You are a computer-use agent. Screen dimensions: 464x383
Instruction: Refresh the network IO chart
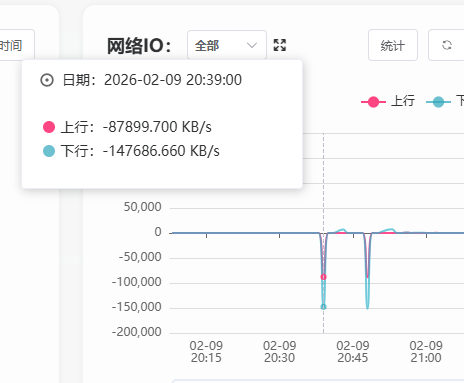click(447, 45)
